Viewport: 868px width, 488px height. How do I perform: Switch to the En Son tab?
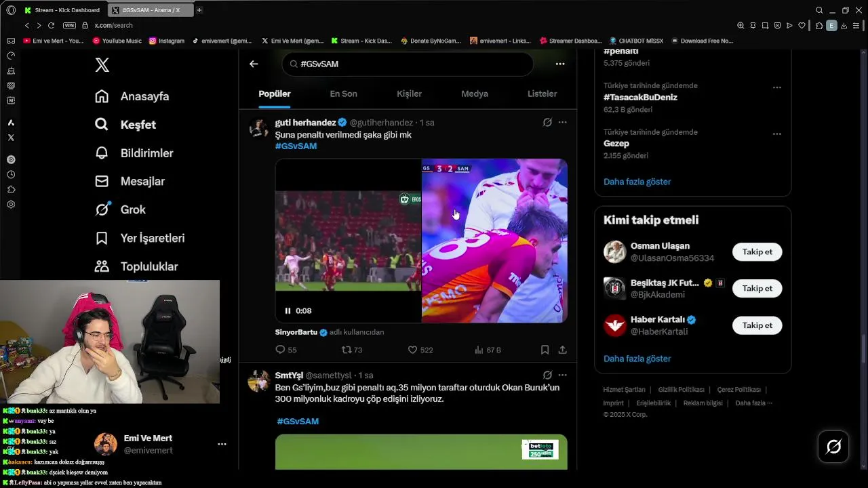pyautogui.click(x=343, y=94)
